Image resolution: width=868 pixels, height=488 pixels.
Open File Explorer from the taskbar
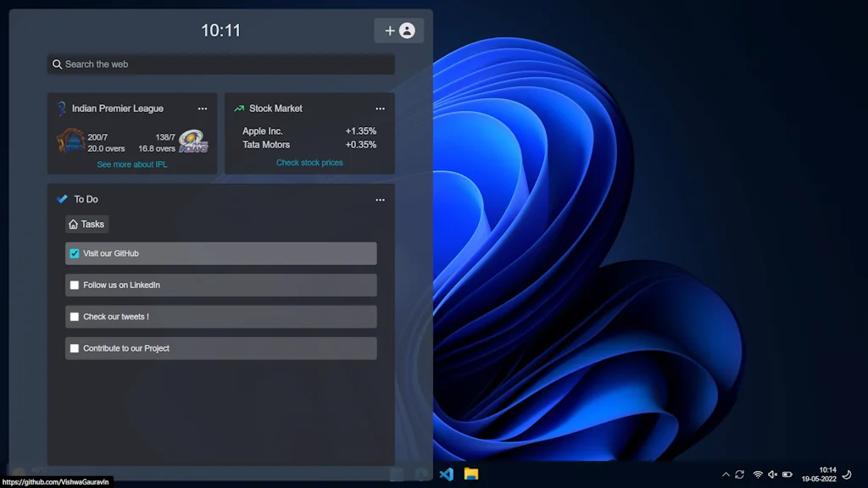471,474
